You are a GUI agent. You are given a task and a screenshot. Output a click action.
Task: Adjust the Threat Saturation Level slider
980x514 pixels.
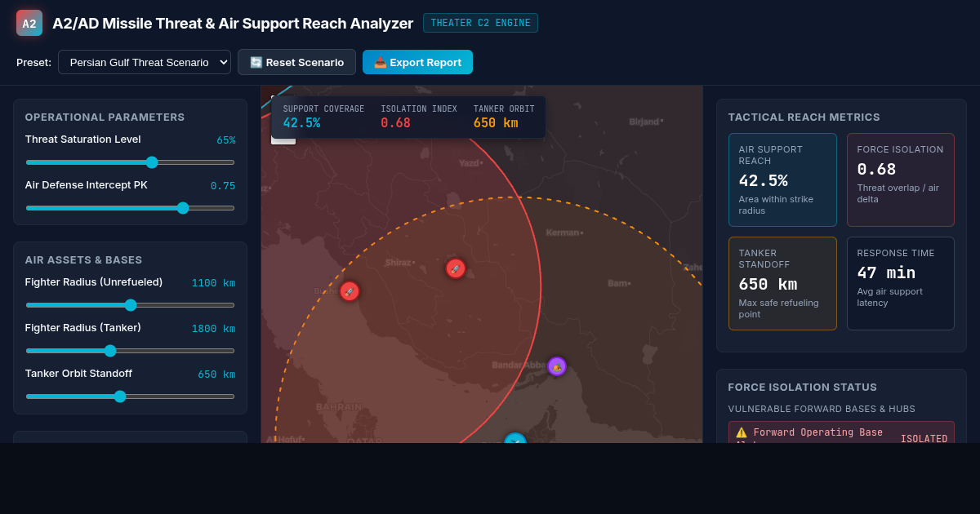(130, 162)
